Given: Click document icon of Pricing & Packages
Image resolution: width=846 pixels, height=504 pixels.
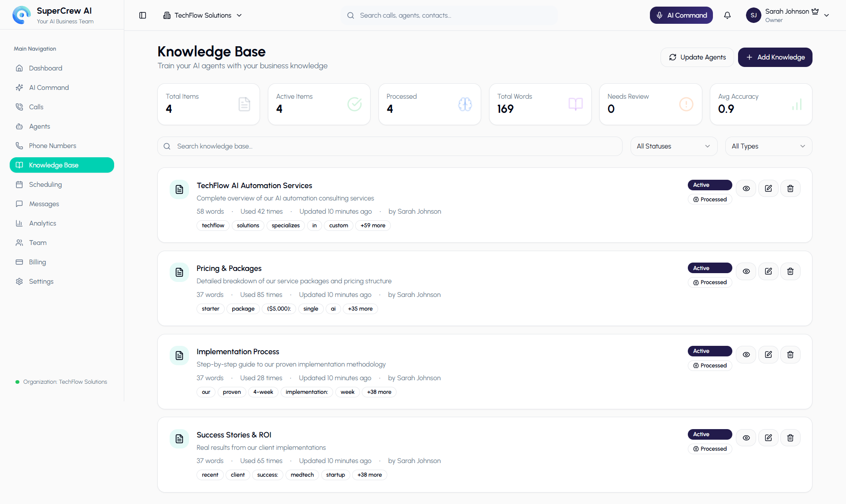Looking at the screenshot, I should pyautogui.click(x=179, y=272).
